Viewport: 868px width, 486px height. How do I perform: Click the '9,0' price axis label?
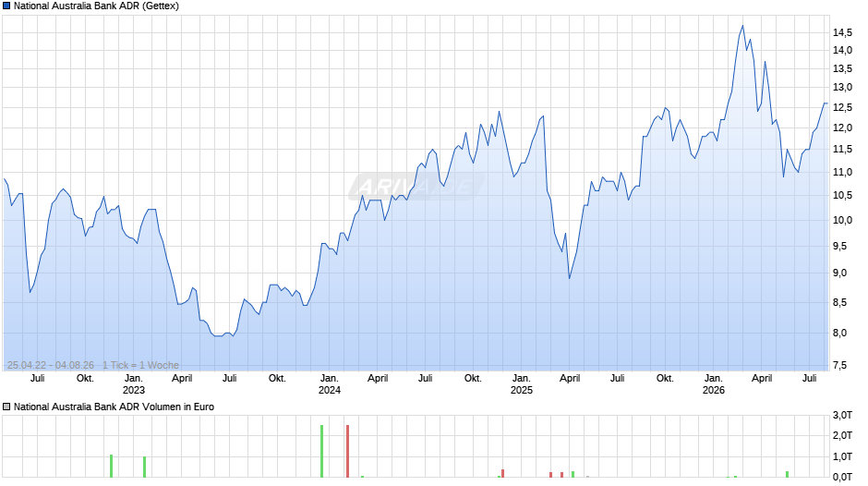point(839,273)
